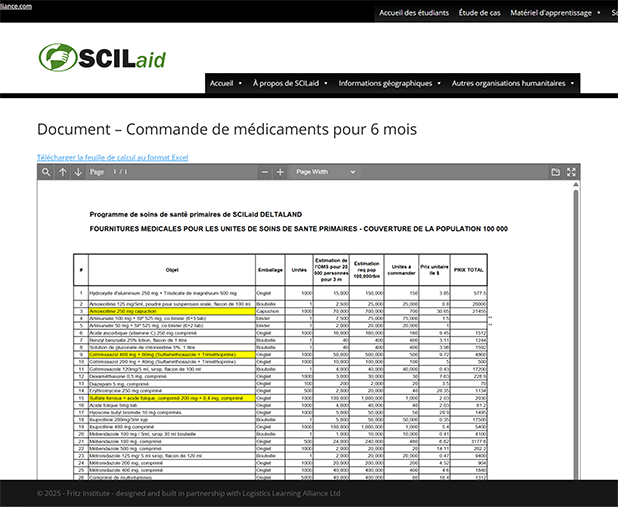Select highlighted Amoxicilline 250 mg row

tap(280, 311)
